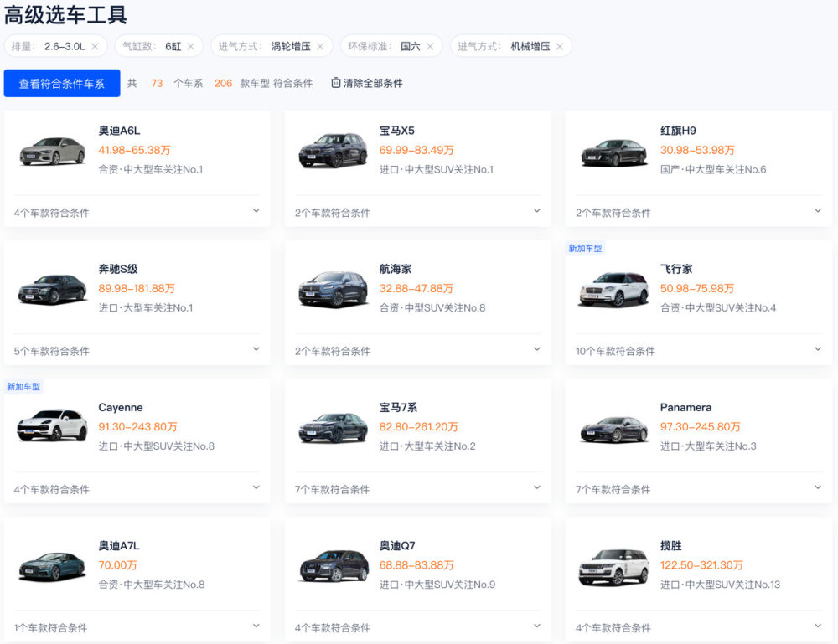This screenshot has height=644, width=838.
Task: Expand the 宝马7系 model list chevron
Action: 537,487
